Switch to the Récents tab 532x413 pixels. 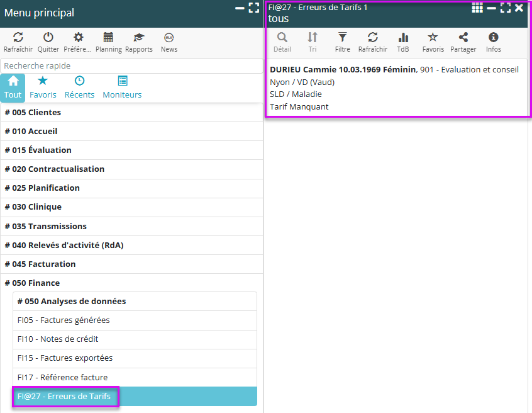[x=79, y=87]
